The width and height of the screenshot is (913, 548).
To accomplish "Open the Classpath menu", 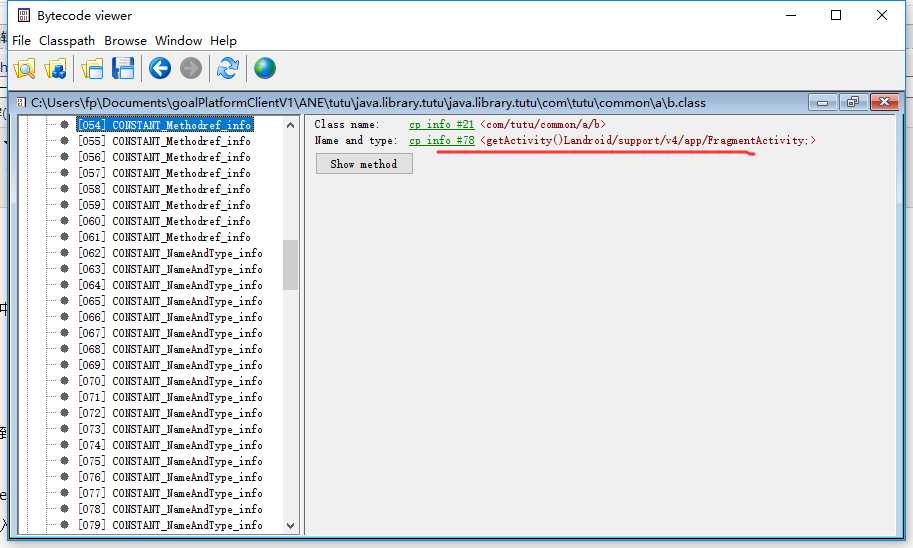I will [67, 41].
